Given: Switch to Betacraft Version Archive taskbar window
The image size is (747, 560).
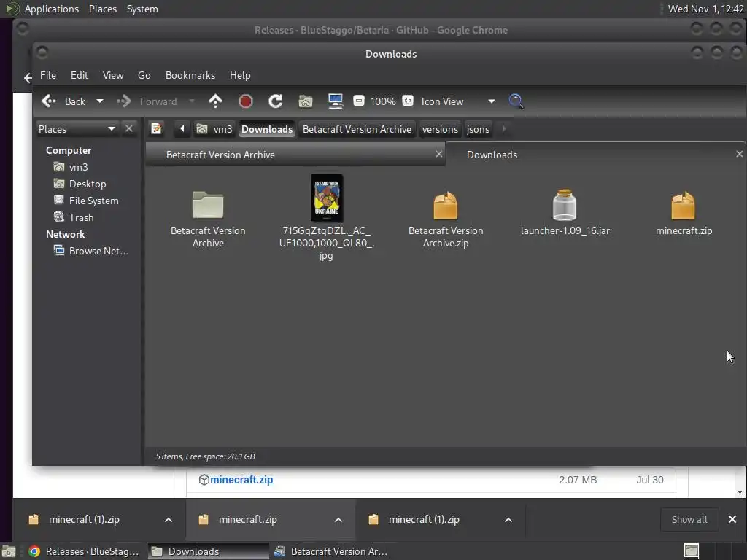Looking at the screenshot, I should tap(331, 551).
